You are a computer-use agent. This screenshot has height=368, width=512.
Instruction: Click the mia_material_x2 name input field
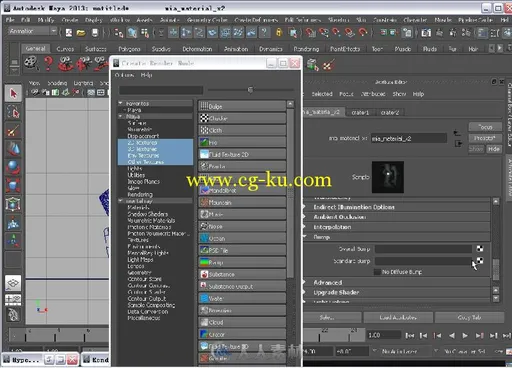(409, 138)
